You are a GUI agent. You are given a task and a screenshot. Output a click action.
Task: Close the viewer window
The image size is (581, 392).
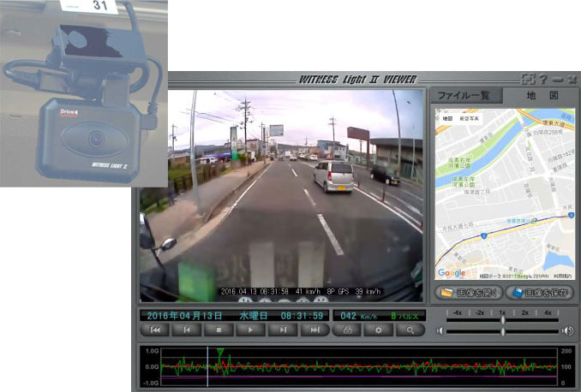coord(572,80)
